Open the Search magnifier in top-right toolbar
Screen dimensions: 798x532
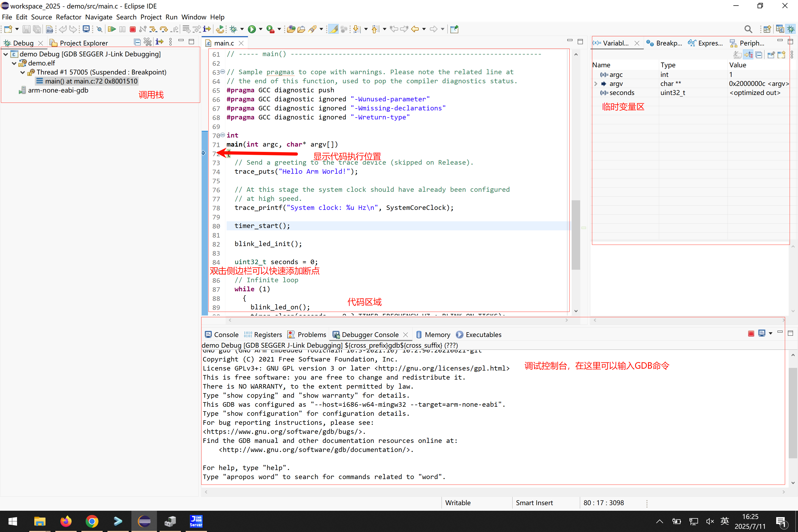click(748, 29)
